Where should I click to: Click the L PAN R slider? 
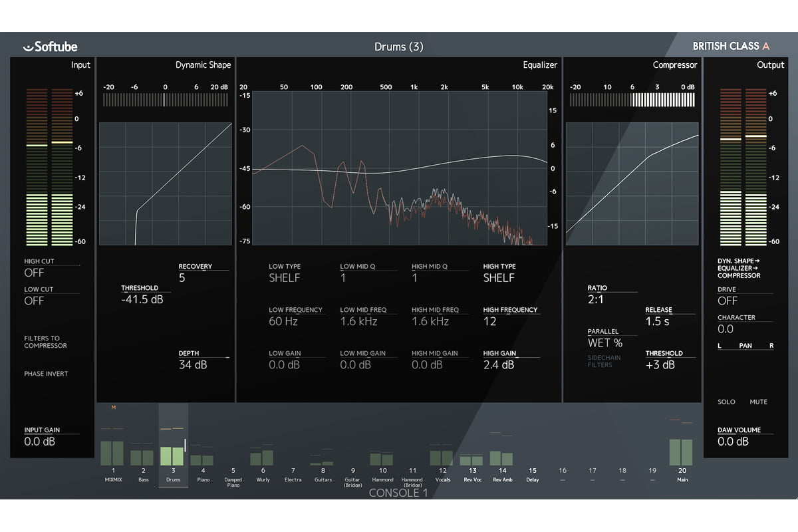(x=745, y=346)
